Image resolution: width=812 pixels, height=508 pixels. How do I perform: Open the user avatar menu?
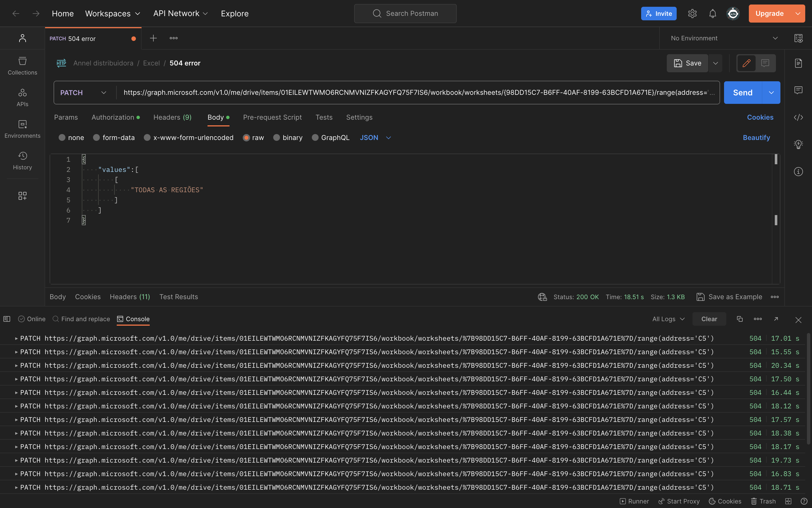point(733,14)
